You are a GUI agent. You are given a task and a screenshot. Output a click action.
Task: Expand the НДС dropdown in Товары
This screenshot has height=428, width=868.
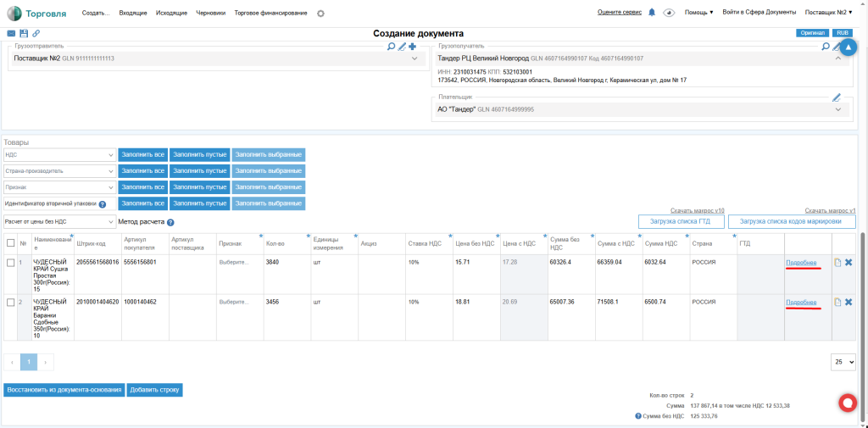click(x=59, y=155)
